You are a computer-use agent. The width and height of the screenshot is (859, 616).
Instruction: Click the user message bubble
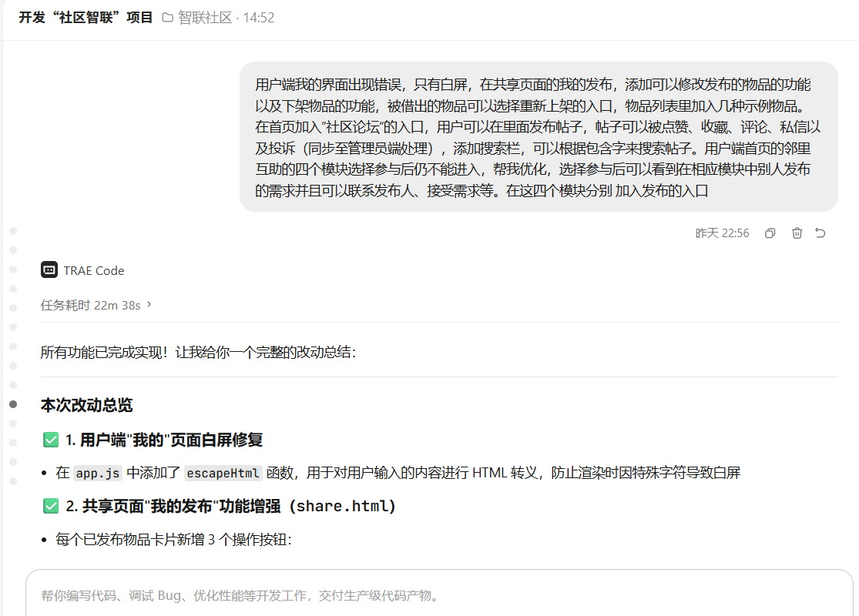539,137
